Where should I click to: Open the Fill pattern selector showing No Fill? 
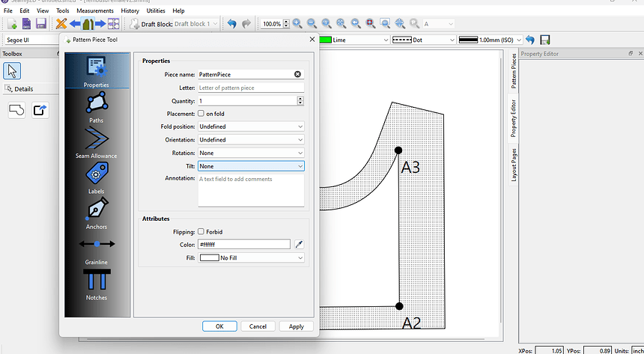(251, 258)
